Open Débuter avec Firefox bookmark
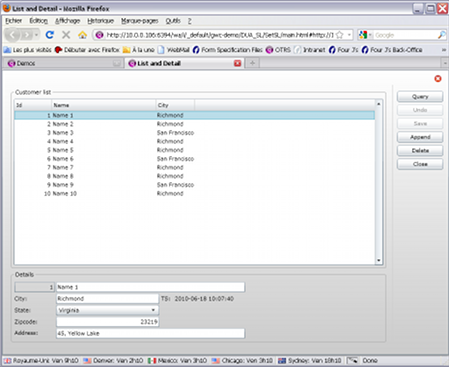The height and width of the screenshot is (367, 449). 87,50
